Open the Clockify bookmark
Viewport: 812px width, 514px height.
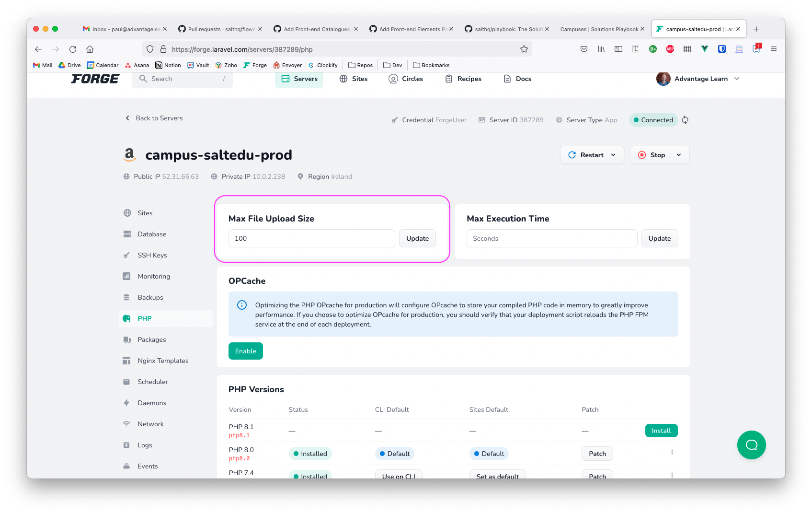click(323, 65)
